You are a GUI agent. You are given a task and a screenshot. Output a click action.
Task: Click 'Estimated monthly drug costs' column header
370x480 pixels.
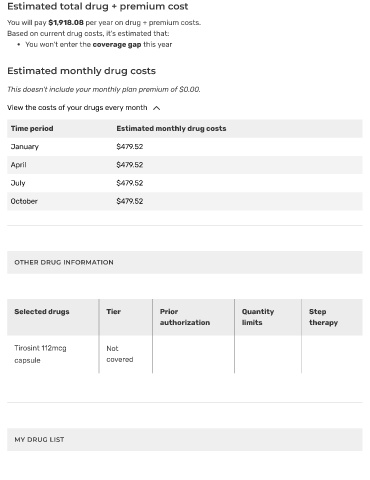pyautogui.click(x=171, y=129)
